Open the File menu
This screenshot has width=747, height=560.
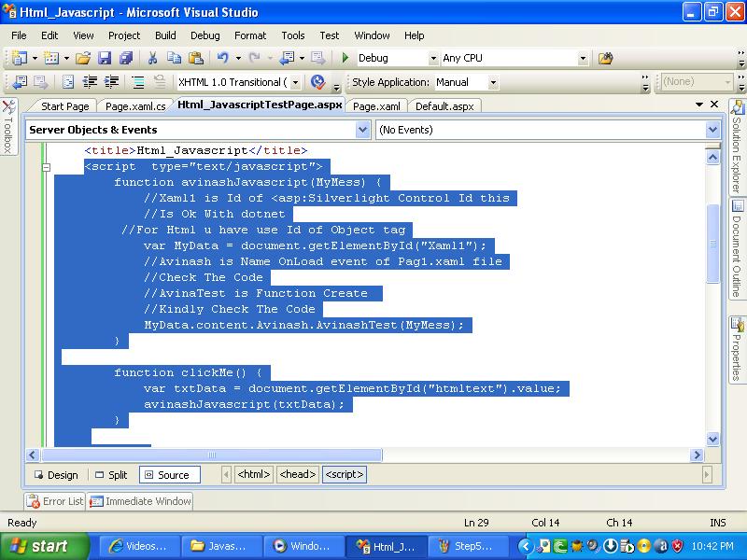point(19,35)
